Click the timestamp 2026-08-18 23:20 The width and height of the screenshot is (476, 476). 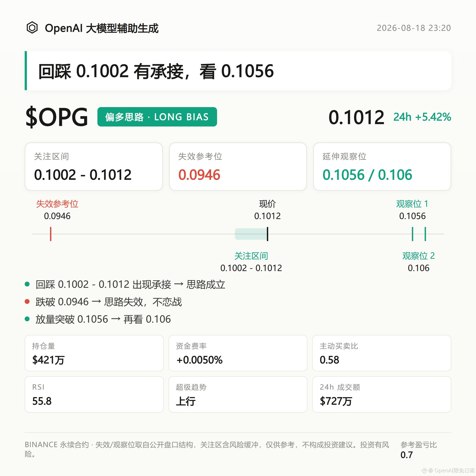(414, 28)
